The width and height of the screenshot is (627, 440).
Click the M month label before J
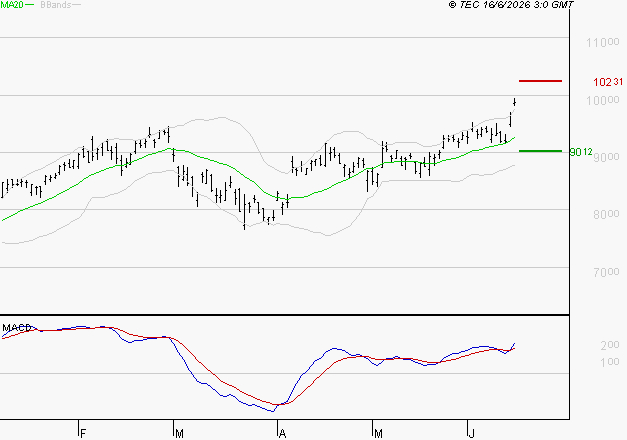(378, 433)
